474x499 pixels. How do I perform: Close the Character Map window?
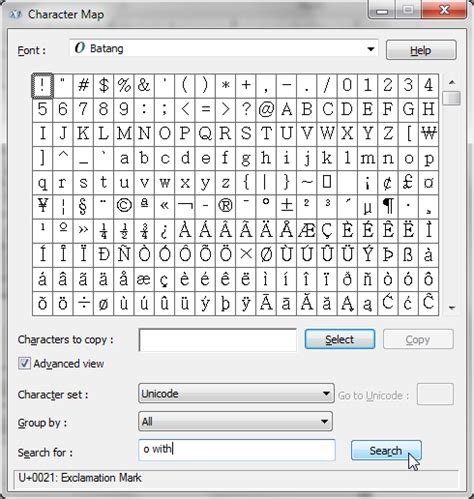click(444, 9)
